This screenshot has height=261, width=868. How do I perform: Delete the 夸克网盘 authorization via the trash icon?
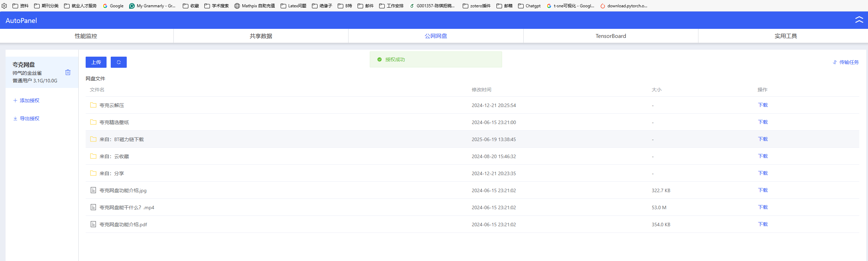tap(68, 72)
